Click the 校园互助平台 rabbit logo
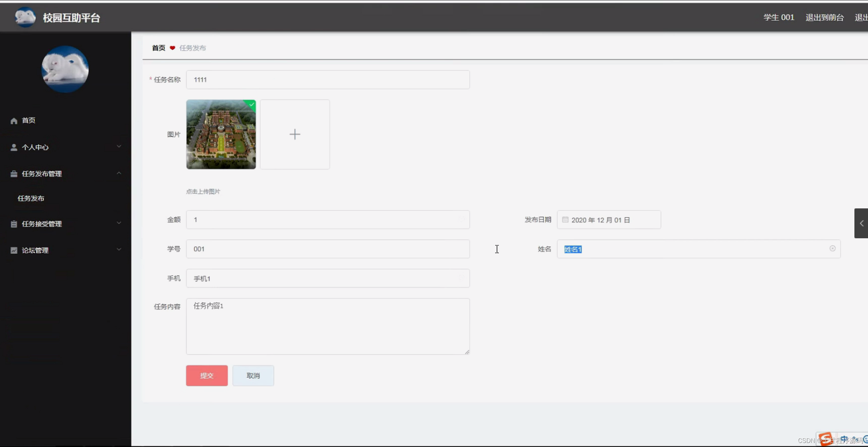 point(25,17)
